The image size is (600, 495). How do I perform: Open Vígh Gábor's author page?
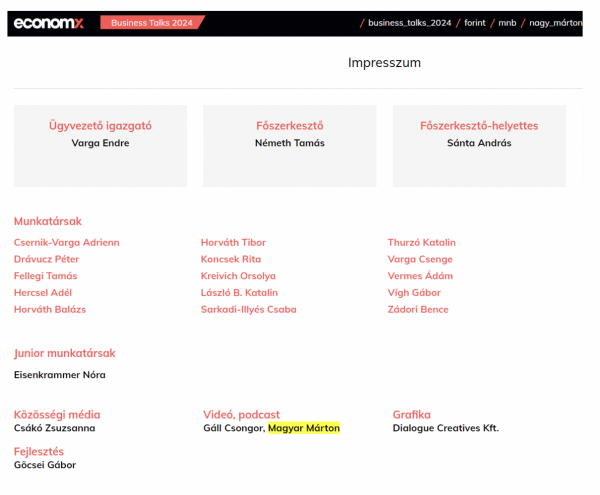point(414,293)
